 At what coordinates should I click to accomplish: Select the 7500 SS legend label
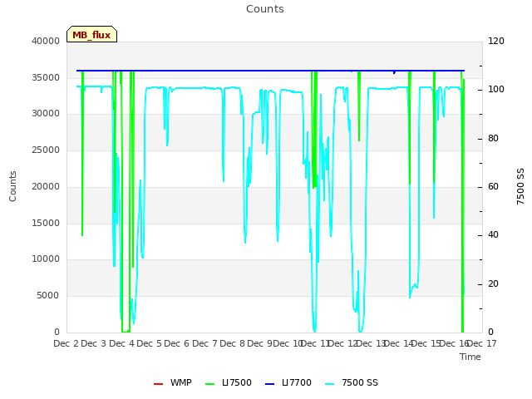(x=360, y=382)
